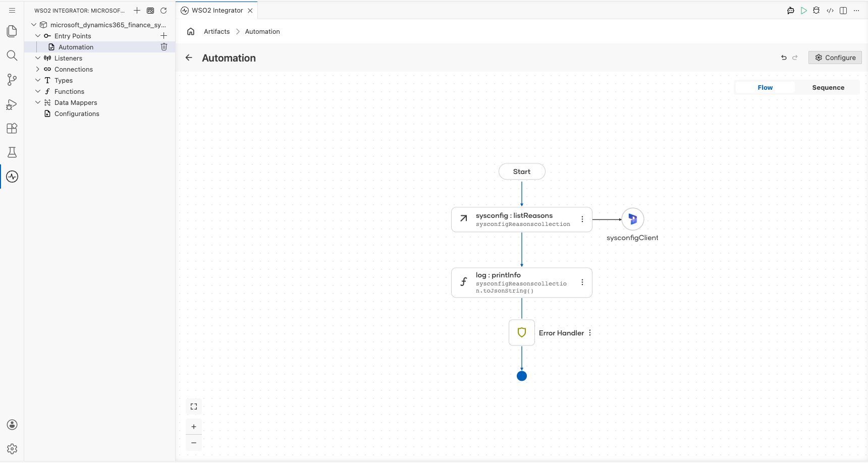Open the Testing flask view
The image size is (868, 463).
(x=12, y=152)
